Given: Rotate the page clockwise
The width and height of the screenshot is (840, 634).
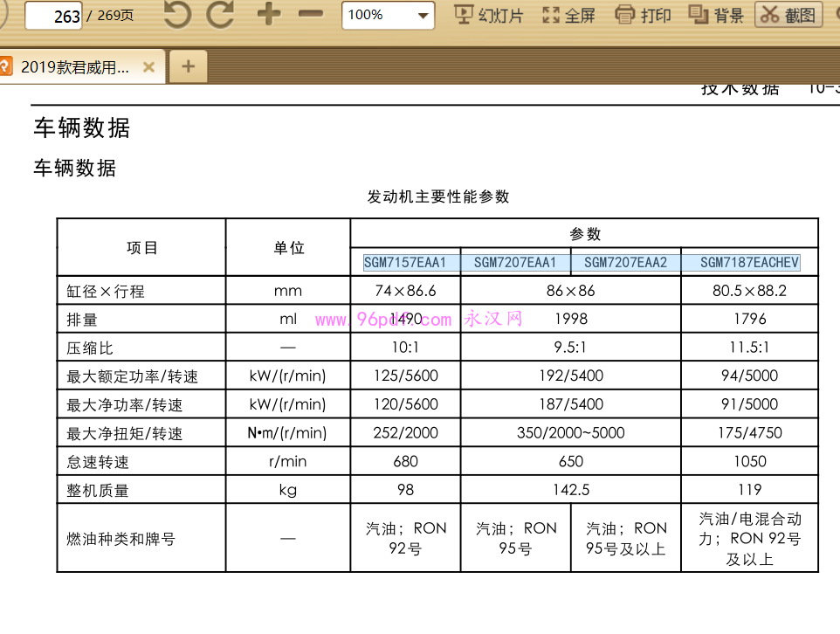Looking at the screenshot, I should point(220,15).
